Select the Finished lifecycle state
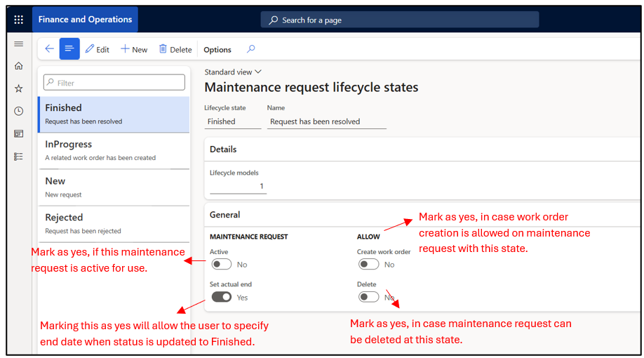Screen dimensions: 644x358 pos(114,114)
